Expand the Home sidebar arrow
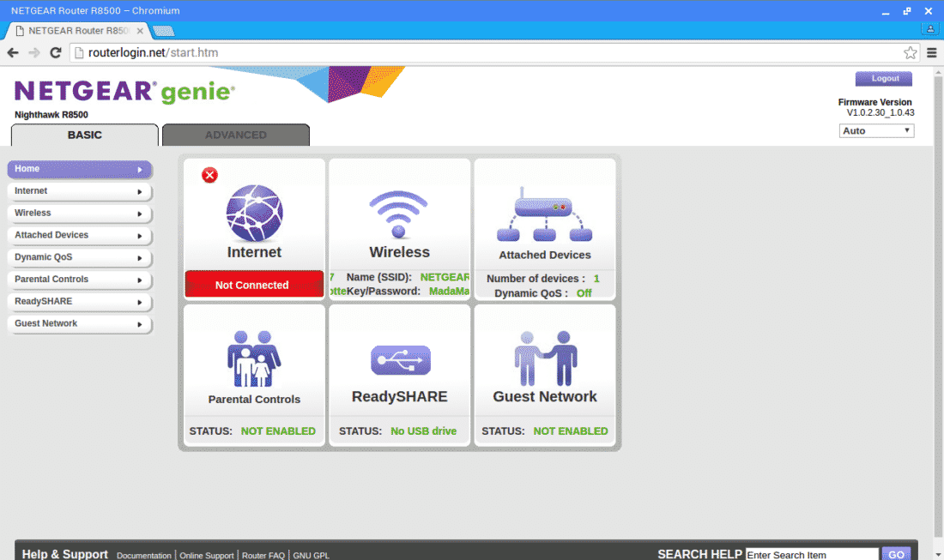944x560 pixels. click(140, 170)
